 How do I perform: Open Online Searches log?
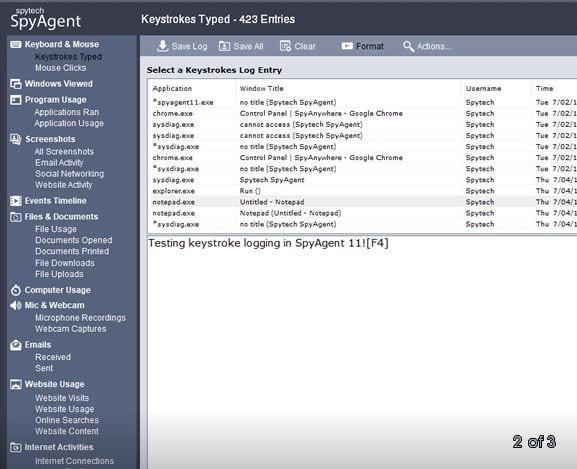(67, 420)
